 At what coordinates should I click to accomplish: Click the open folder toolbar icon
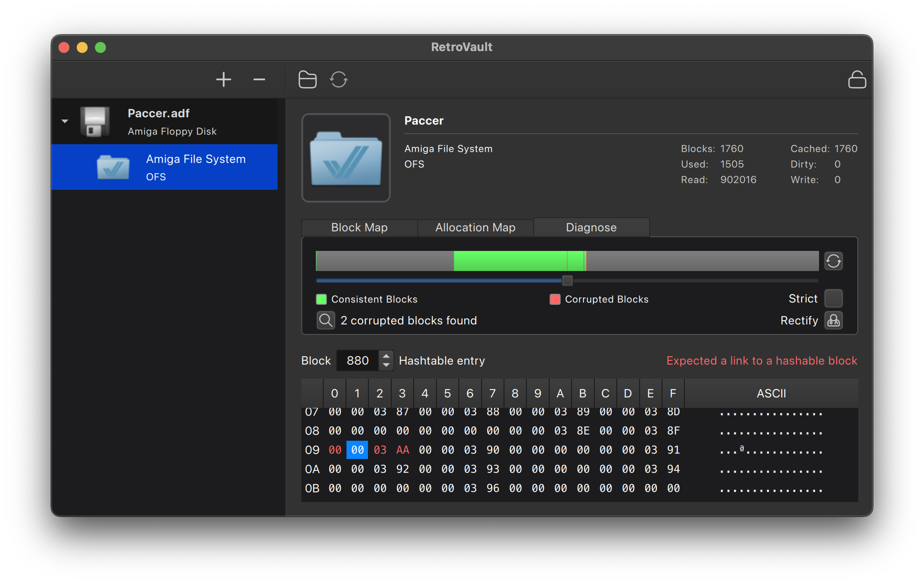pyautogui.click(x=307, y=80)
